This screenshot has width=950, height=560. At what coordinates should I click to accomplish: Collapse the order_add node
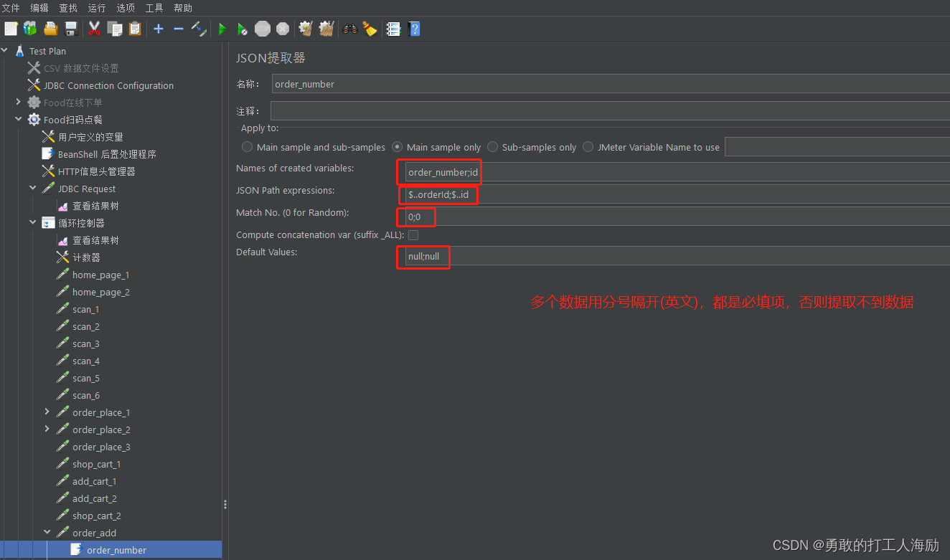(47, 533)
